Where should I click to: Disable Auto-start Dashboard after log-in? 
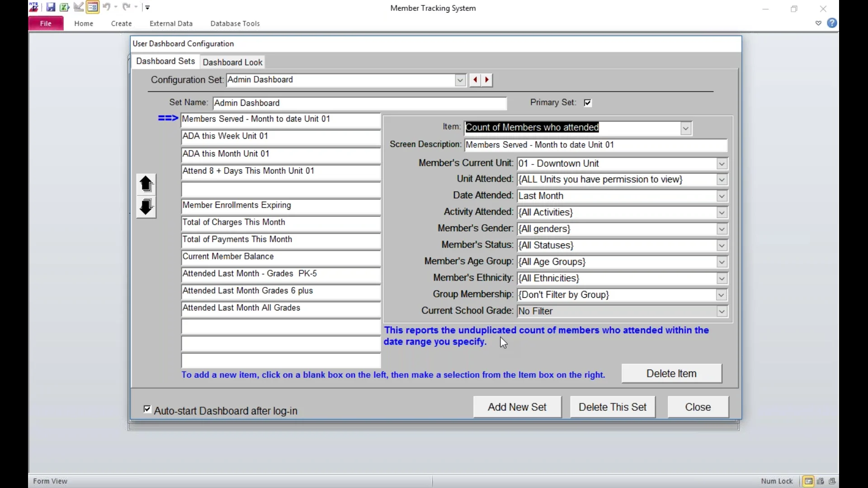[147, 409]
